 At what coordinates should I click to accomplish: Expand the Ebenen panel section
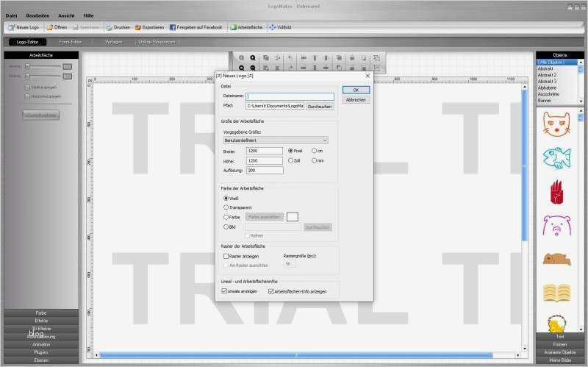41,360
